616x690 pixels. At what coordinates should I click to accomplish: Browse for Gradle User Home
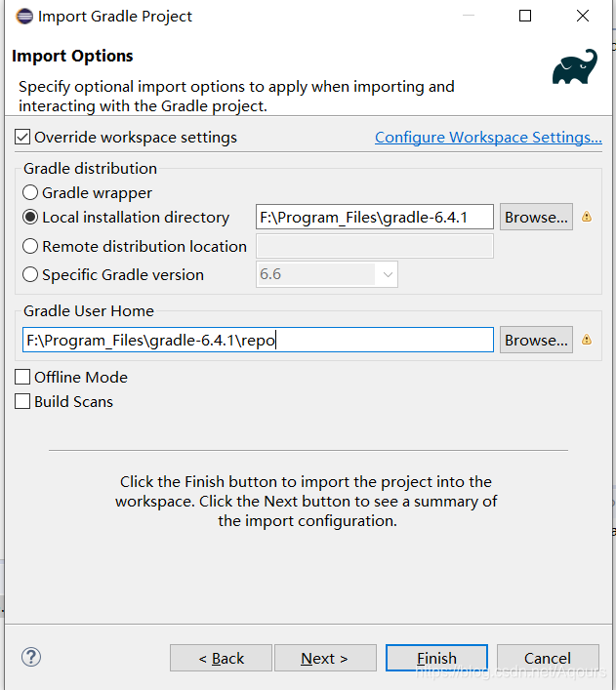[x=536, y=340]
